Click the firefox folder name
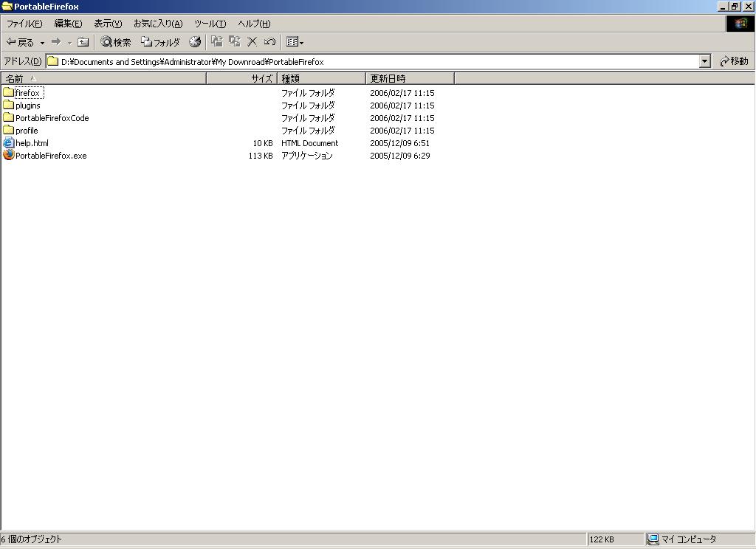The height and width of the screenshot is (549, 756). (28, 92)
